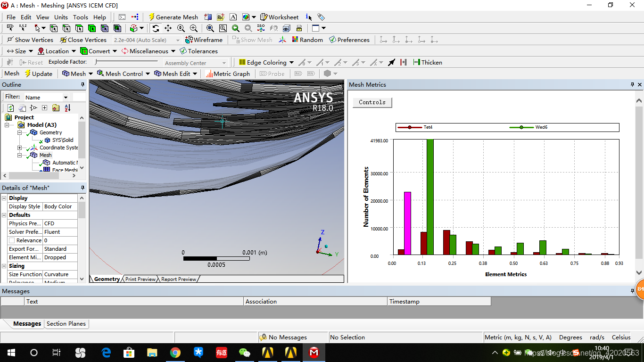Select the vertex selection filter icon

tap(54, 28)
